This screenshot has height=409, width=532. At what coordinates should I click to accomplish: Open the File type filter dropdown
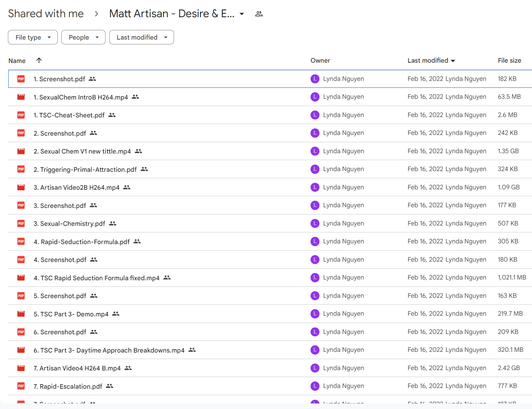(33, 37)
